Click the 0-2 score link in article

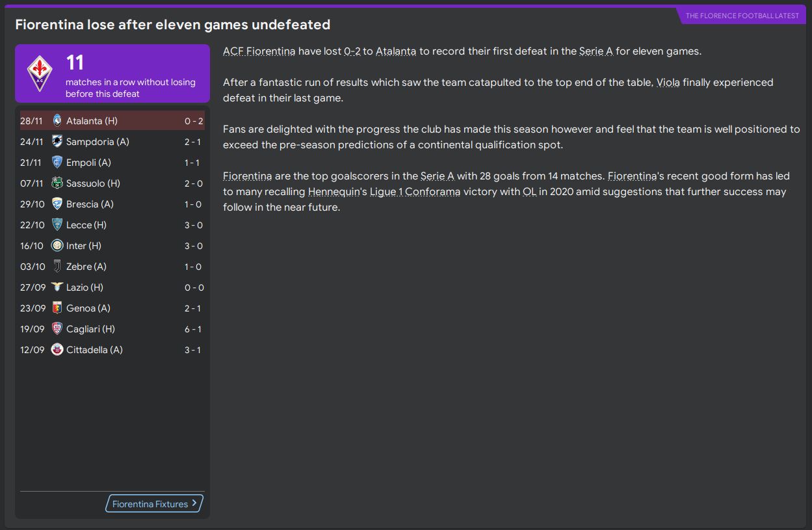click(x=352, y=51)
